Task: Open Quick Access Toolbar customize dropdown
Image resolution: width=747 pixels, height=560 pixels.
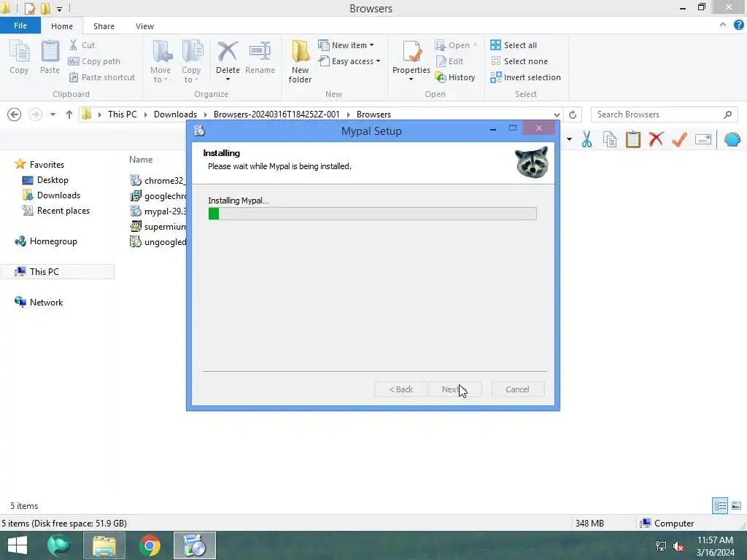Action: pos(59,9)
